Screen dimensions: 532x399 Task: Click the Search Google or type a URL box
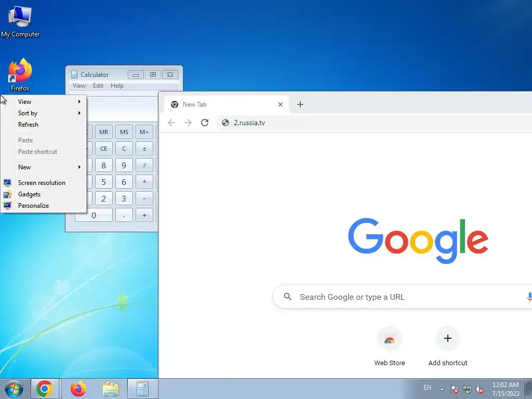(403, 297)
